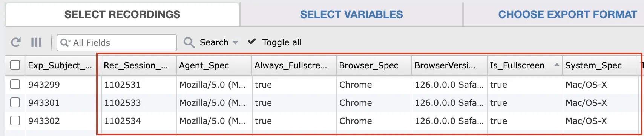Check the row for subject 943301
The image size is (644, 136).
(x=15, y=102)
